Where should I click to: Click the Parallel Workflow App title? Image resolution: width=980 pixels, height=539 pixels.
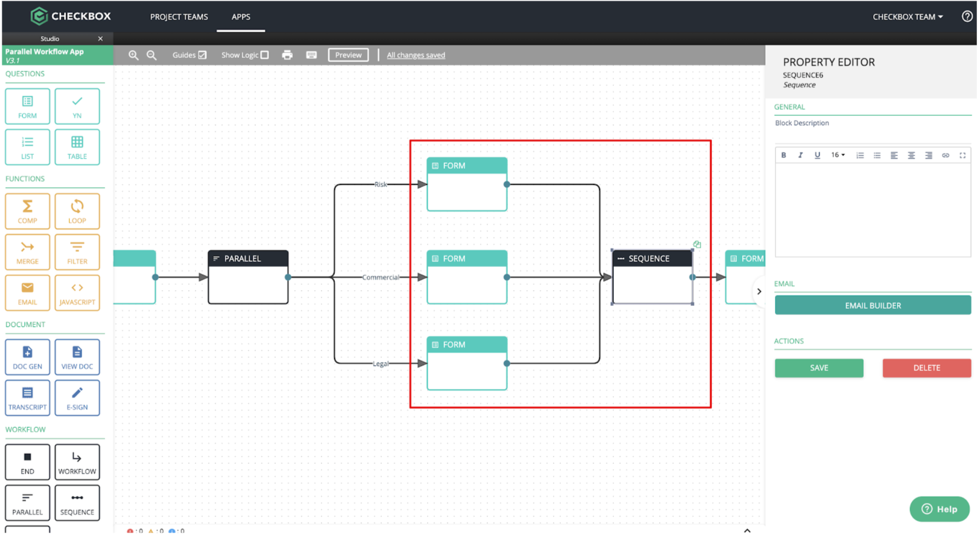(44, 52)
